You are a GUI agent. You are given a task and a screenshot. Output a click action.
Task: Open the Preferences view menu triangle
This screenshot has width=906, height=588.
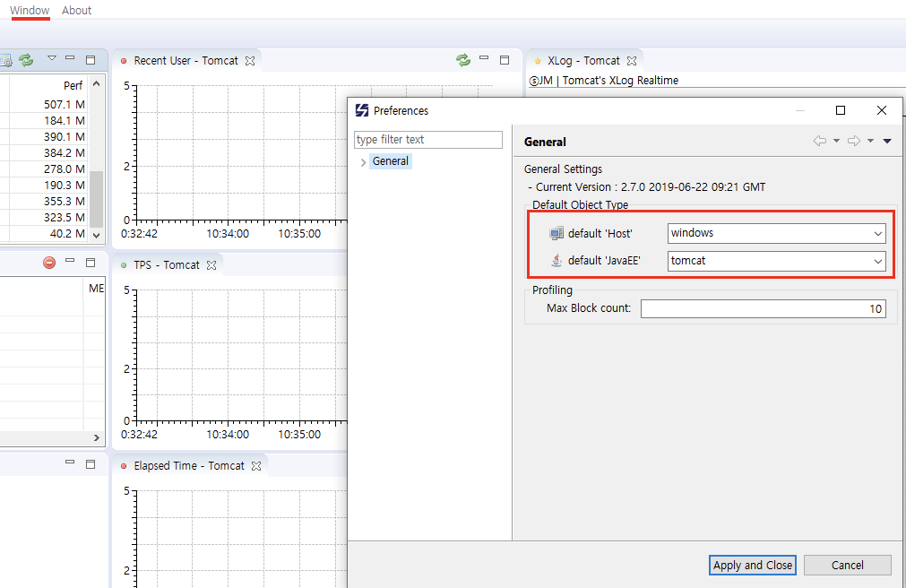click(x=887, y=141)
